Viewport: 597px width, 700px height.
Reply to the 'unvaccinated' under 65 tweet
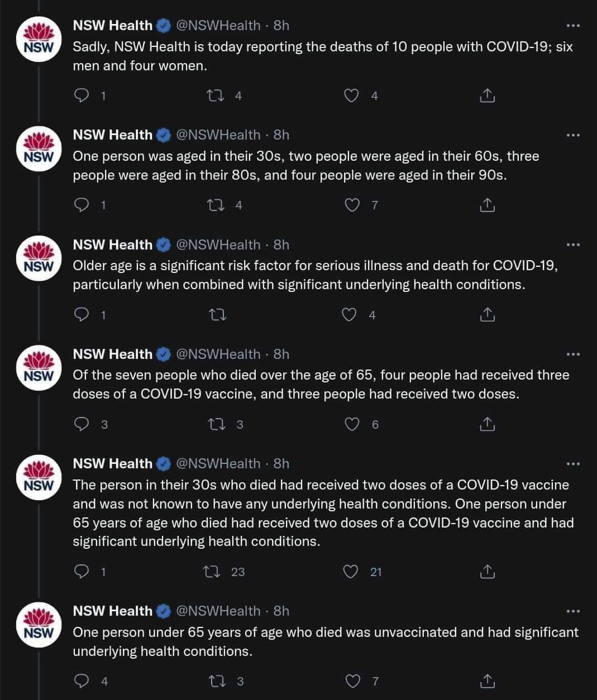tap(82, 681)
